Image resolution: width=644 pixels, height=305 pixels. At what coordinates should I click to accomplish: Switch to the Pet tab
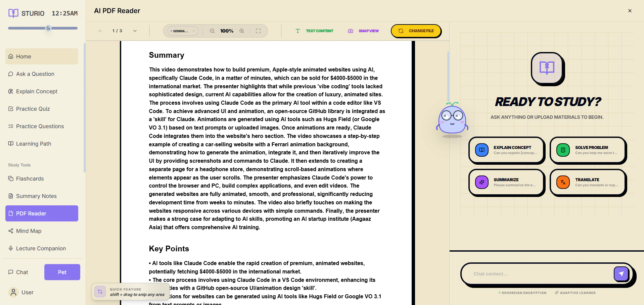click(62, 272)
